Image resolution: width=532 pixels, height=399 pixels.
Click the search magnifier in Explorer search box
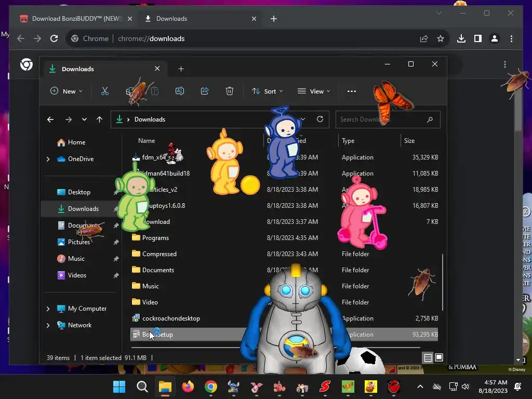430,119
